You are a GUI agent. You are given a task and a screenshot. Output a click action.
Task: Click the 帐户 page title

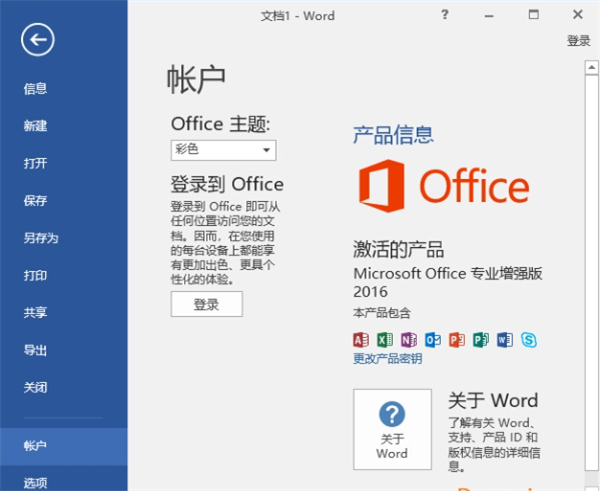point(196,79)
